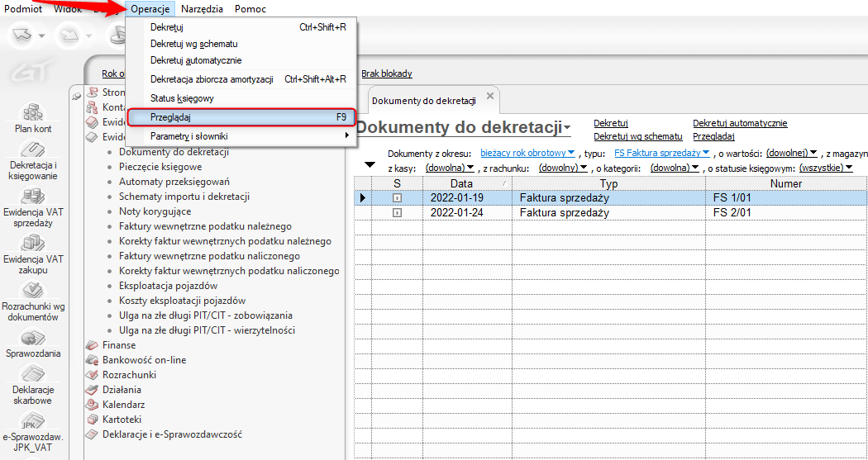The width and height of the screenshot is (868, 460).
Task: Sort the table by Data column header
Action: coord(462,183)
